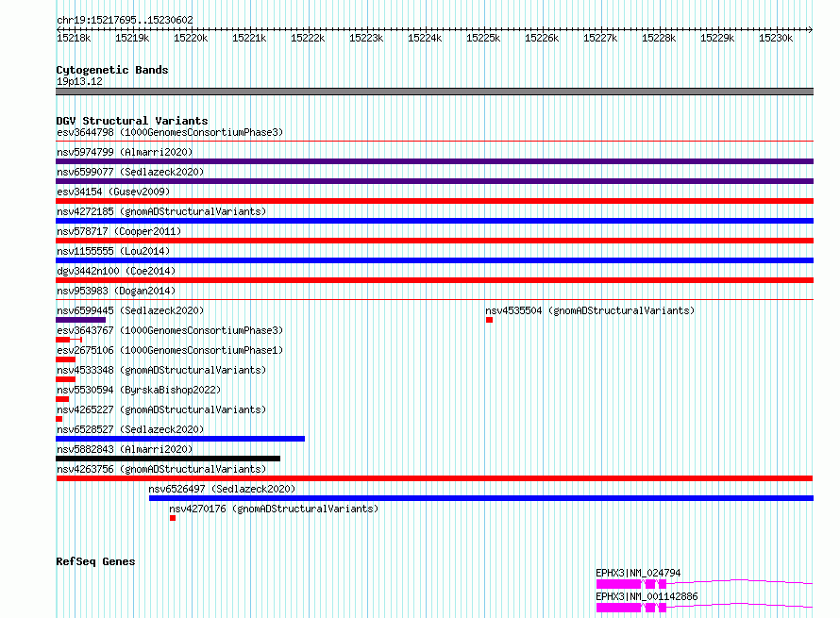The width and height of the screenshot is (840, 618).
Task: Click nsv4535504 gnomAD variant label
Action: coord(590,310)
